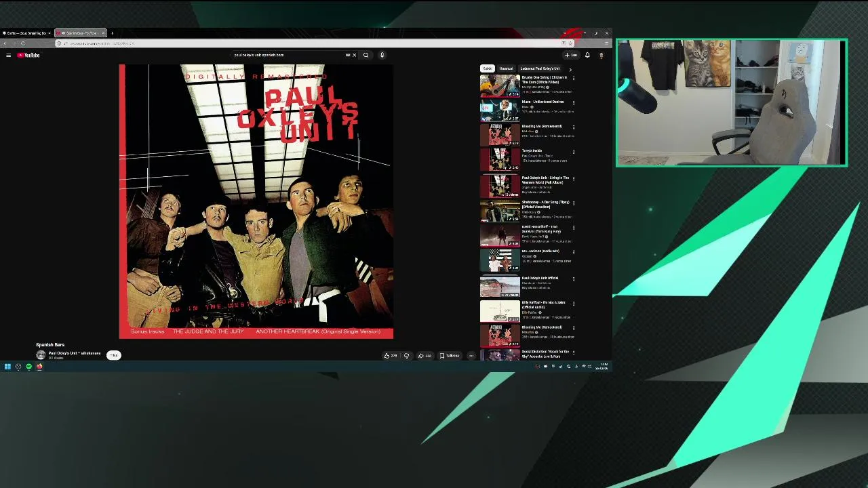Open a new browser tab with plus

click(x=112, y=33)
